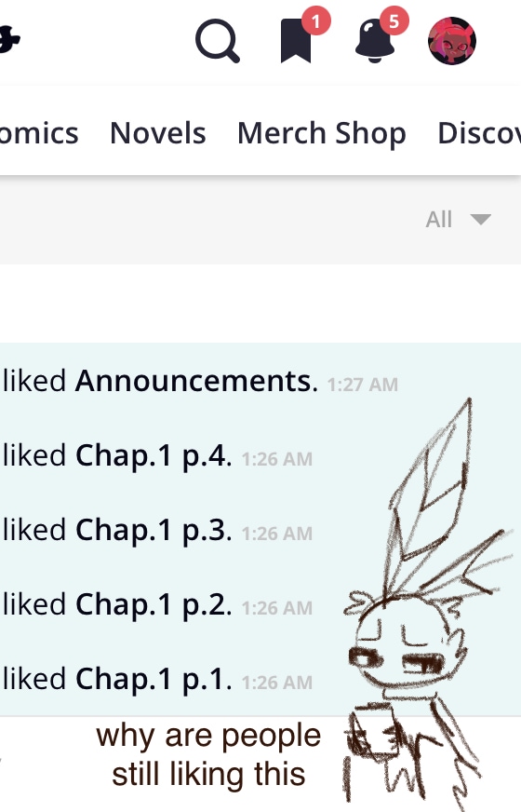Screen dimensions: 521x812
Task: Open the Chap.1 p.4 link
Action: click(x=154, y=456)
